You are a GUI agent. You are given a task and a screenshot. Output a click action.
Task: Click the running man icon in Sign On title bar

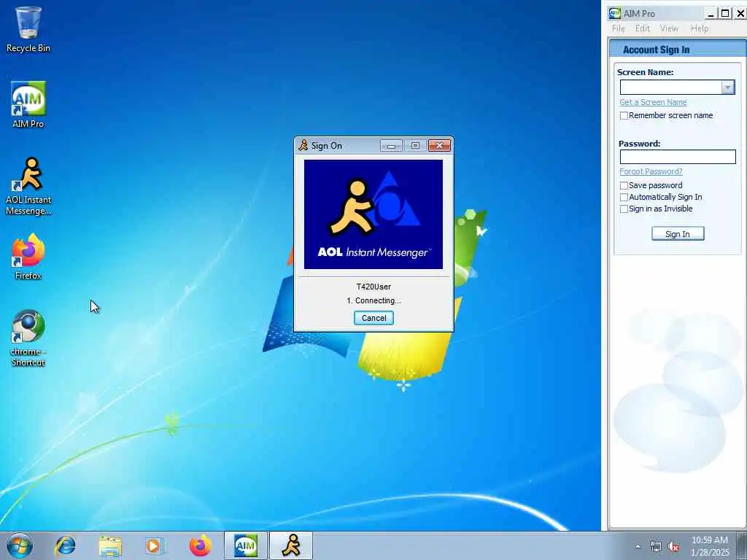303,145
